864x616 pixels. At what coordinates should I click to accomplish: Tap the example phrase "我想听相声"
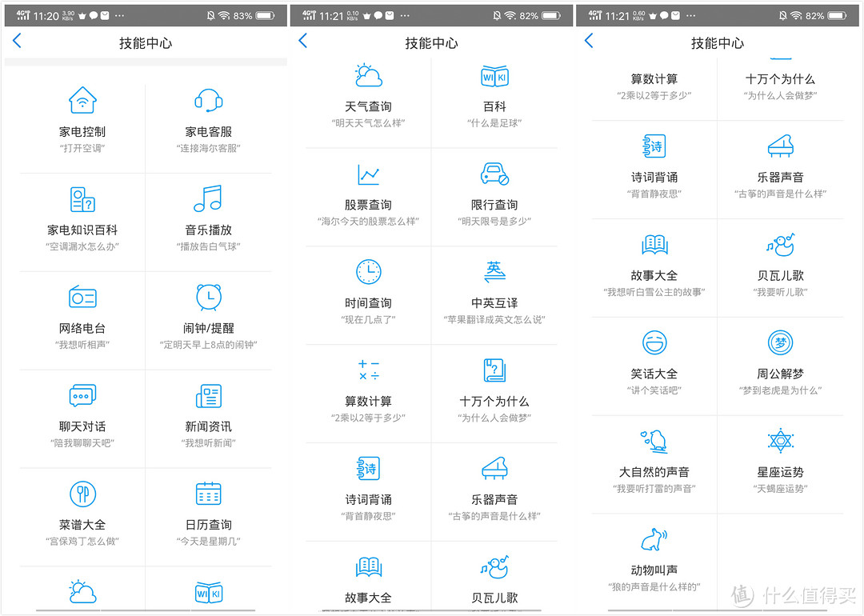coord(82,345)
